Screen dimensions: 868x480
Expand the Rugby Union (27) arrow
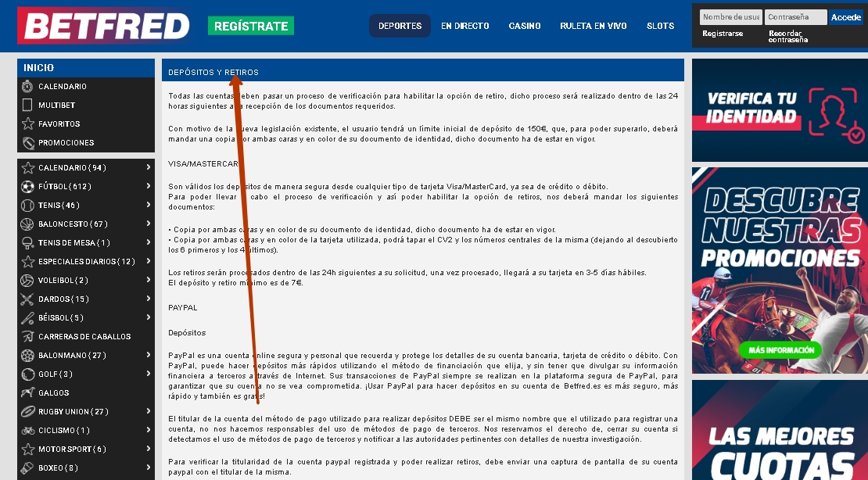click(x=148, y=412)
